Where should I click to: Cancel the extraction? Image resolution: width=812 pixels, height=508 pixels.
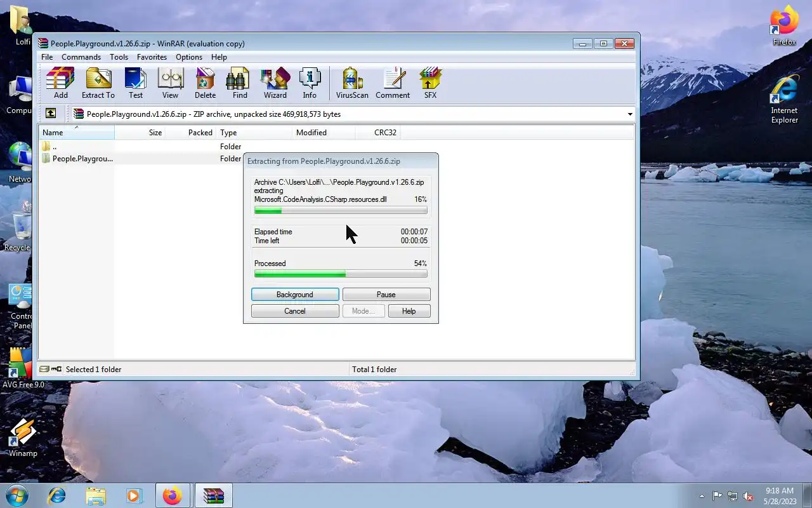pos(295,311)
